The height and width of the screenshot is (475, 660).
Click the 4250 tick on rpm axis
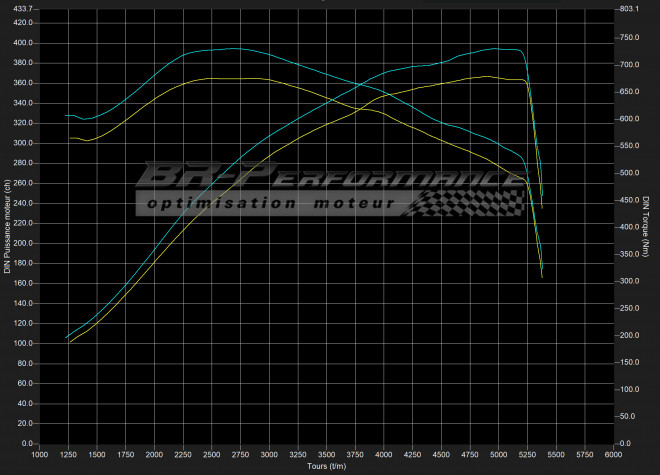(412, 454)
